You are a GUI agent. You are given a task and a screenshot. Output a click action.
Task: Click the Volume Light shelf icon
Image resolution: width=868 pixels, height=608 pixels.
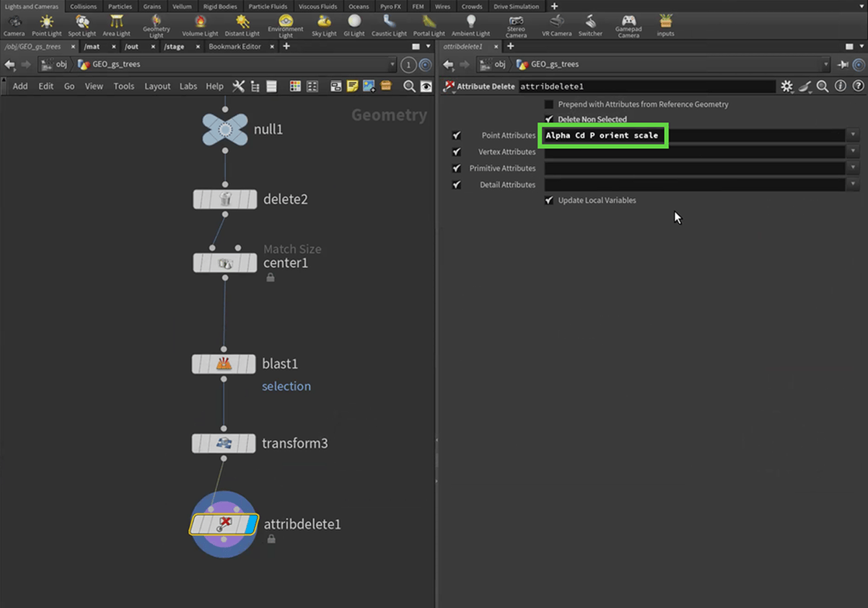pos(200,25)
